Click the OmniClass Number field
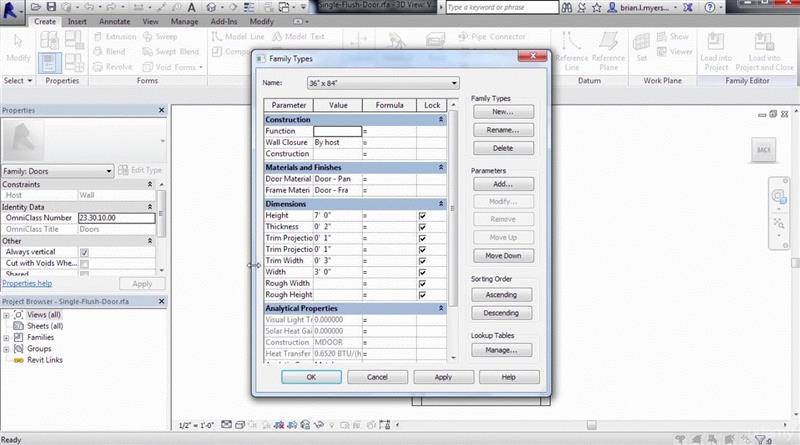The image size is (800, 445). (x=116, y=218)
